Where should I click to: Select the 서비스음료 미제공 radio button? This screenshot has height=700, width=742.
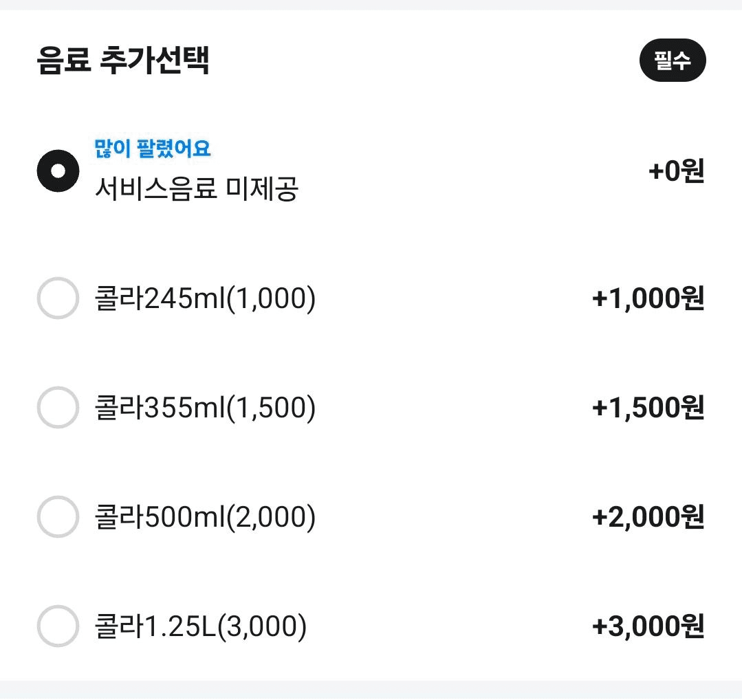click(58, 171)
